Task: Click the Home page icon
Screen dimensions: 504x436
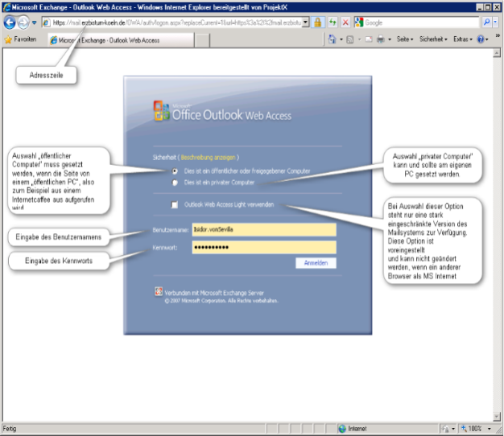Action: tap(332, 39)
